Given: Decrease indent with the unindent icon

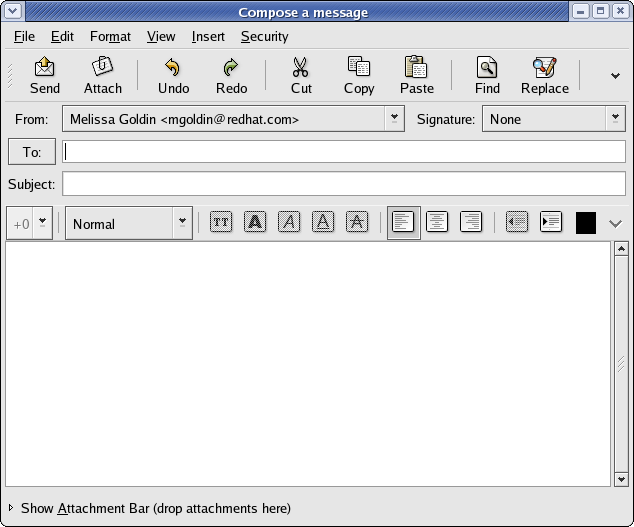Looking at the screenshot, I should [x=516, y=223].
